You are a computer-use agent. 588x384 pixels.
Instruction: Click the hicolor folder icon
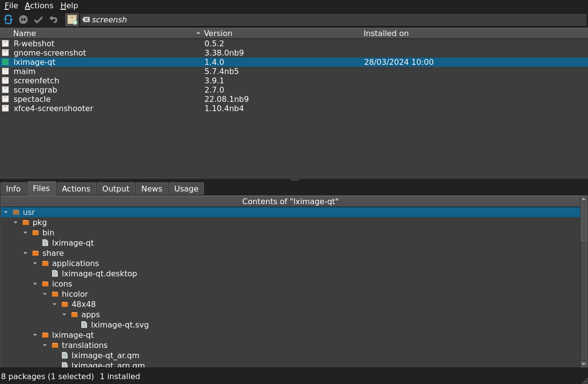coord(55,294)
